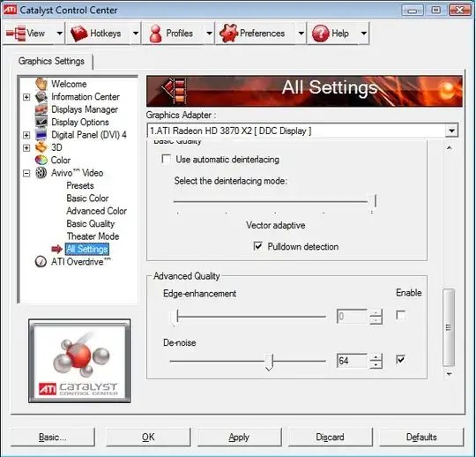The image size is (476, 457).
Task: Disable the De-noise enable checkbox
Action: point(401,360)
